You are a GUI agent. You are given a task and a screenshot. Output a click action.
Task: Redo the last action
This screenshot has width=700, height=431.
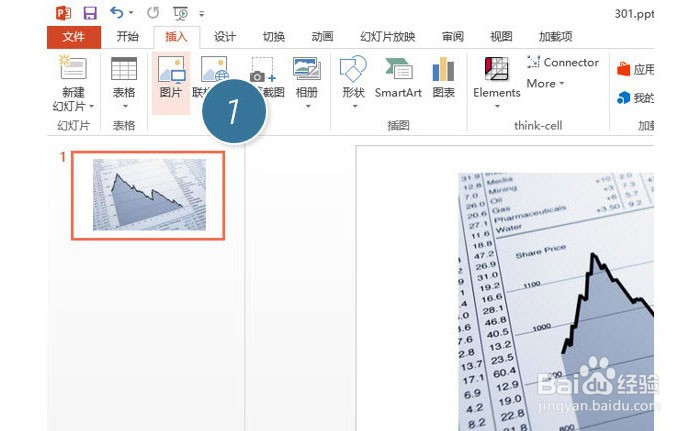(153, 13)
